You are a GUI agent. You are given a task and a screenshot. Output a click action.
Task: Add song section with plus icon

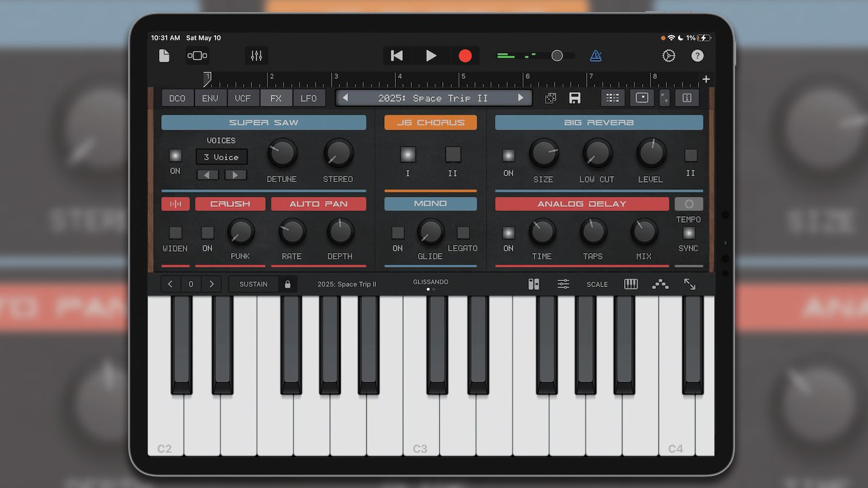(x=706, y=80)
